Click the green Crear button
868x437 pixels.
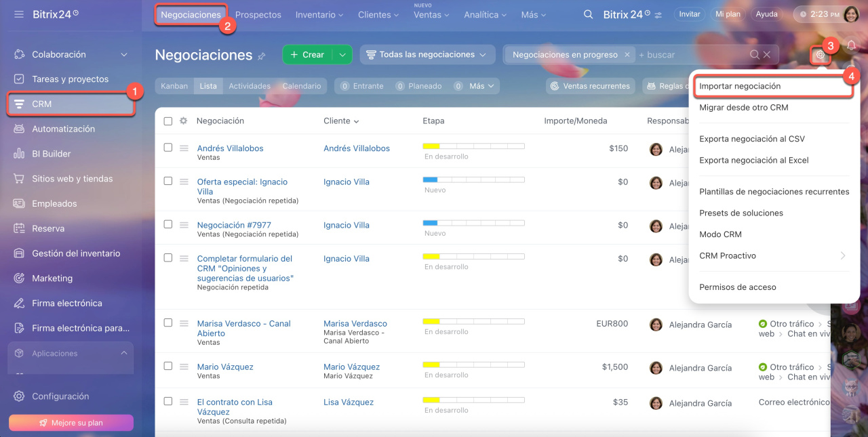coord(307,55)
